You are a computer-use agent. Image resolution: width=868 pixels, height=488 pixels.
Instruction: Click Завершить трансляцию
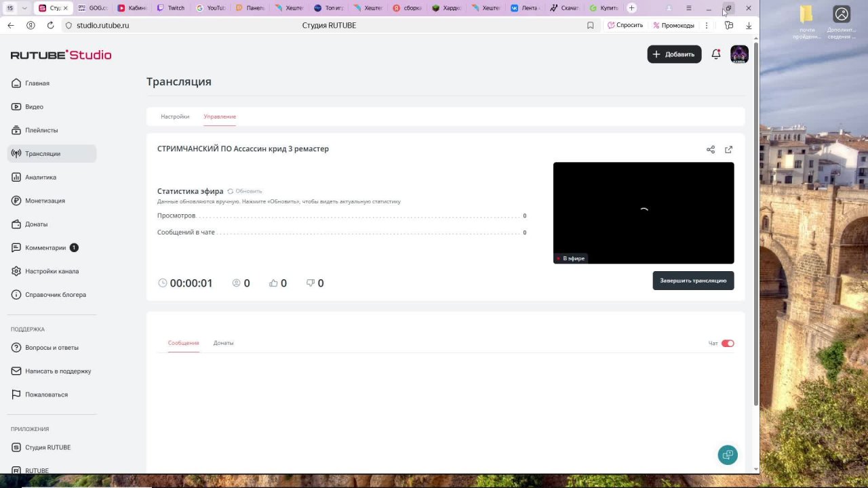coord(693,281)
